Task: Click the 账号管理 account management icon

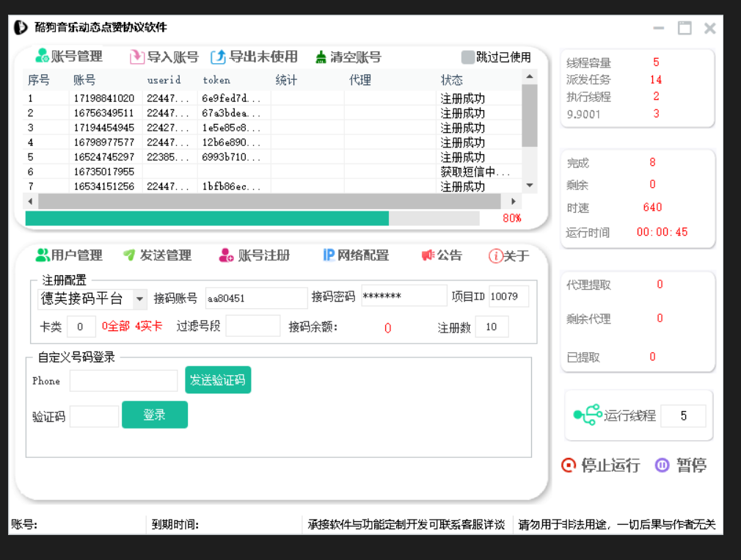Action: point(43,57)
